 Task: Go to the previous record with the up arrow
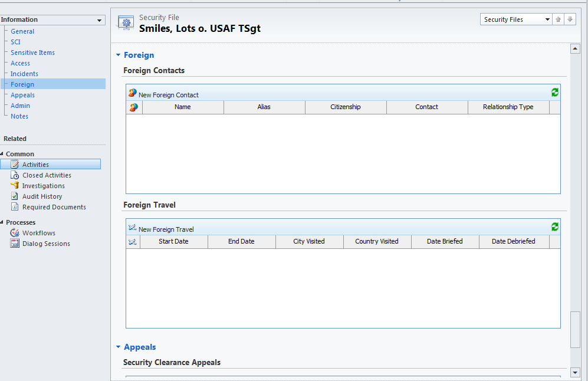click(558, 19)
